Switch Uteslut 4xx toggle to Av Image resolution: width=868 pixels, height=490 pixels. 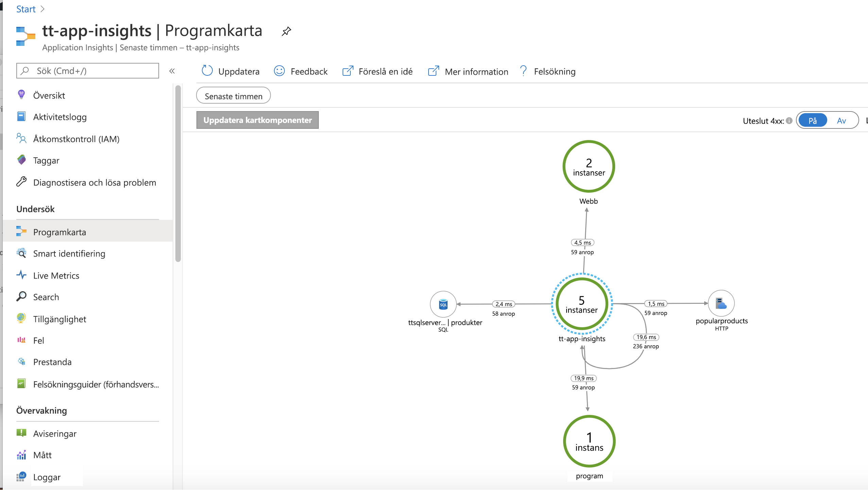pos(841,120)
